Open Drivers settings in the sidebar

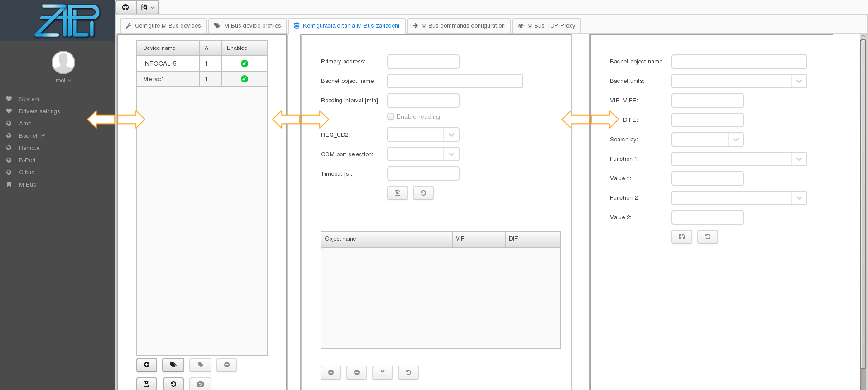39,111
